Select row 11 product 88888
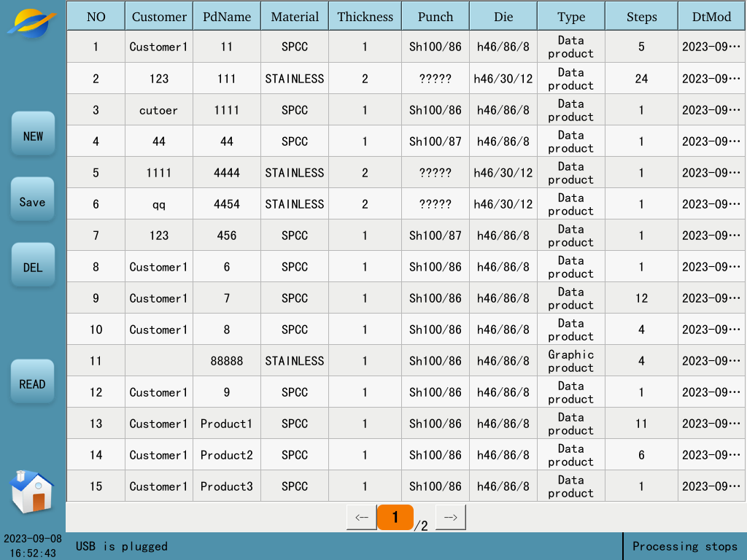This screenshot has width=747, height=560. click(x=227, y=361)
